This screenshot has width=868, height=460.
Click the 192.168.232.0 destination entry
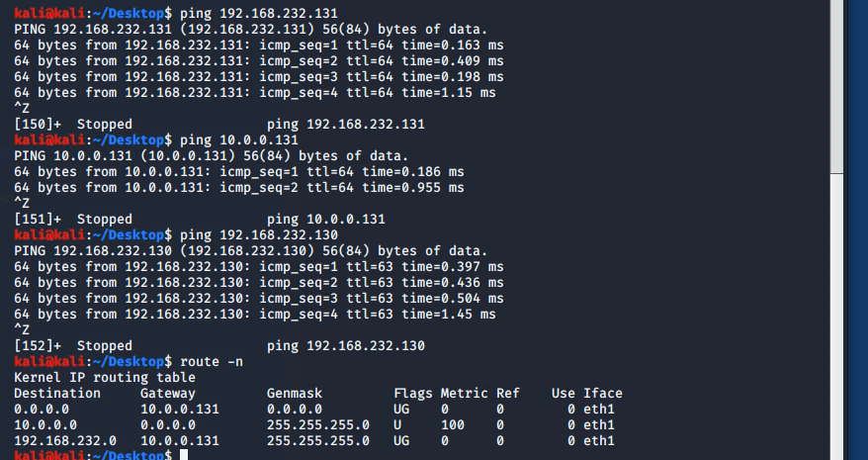[65, 440]
